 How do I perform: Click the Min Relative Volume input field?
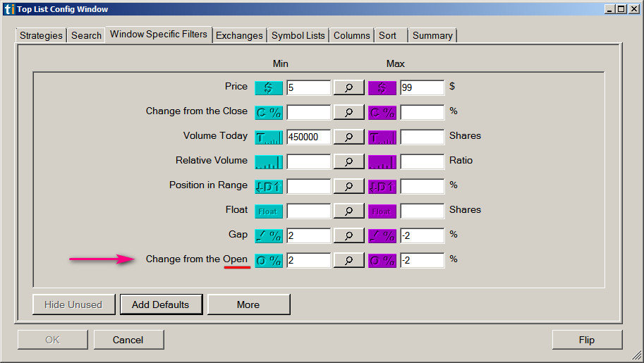[308, 161]
